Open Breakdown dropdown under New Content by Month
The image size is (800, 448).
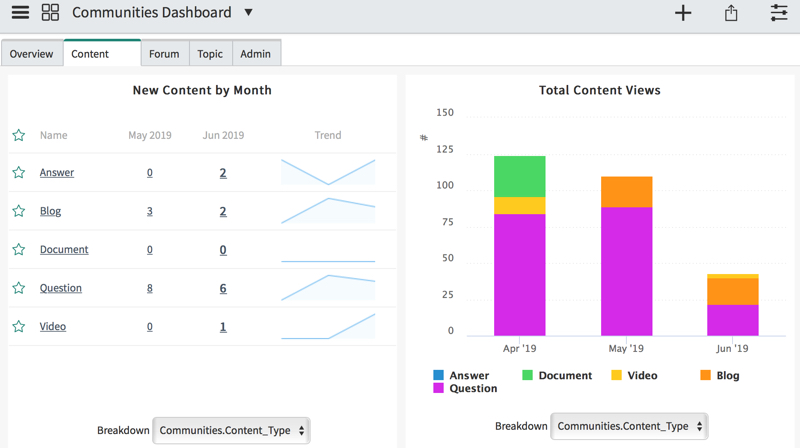click(x=232, y=430)
